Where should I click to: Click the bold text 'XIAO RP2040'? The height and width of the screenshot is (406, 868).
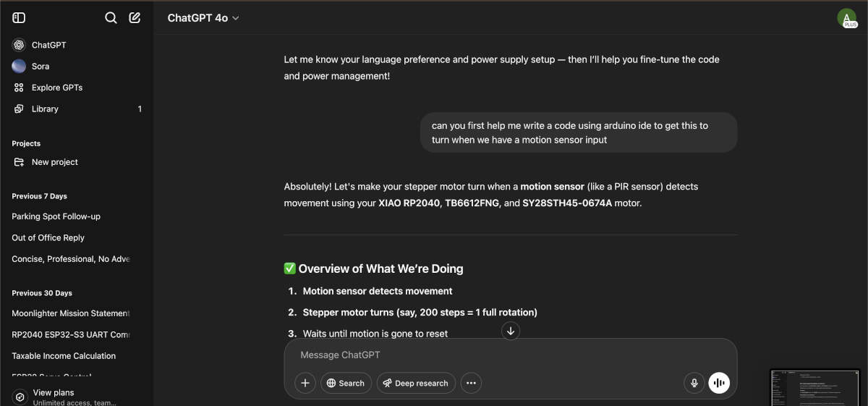pos(409,203)
